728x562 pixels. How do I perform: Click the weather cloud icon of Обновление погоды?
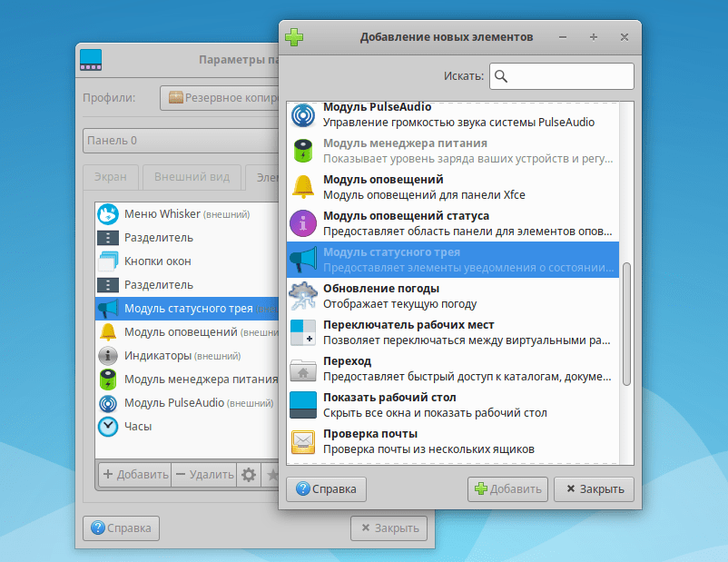302,296
